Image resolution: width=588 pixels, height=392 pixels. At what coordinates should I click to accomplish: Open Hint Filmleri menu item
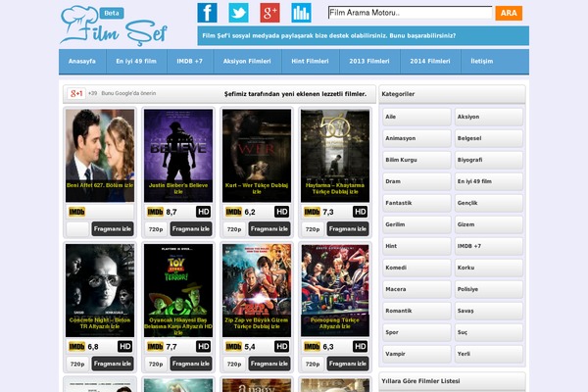(x=310, y=61)
